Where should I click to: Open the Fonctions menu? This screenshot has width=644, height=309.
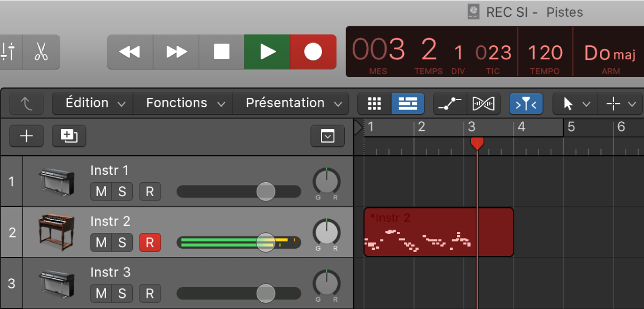[x=183, y=103]
